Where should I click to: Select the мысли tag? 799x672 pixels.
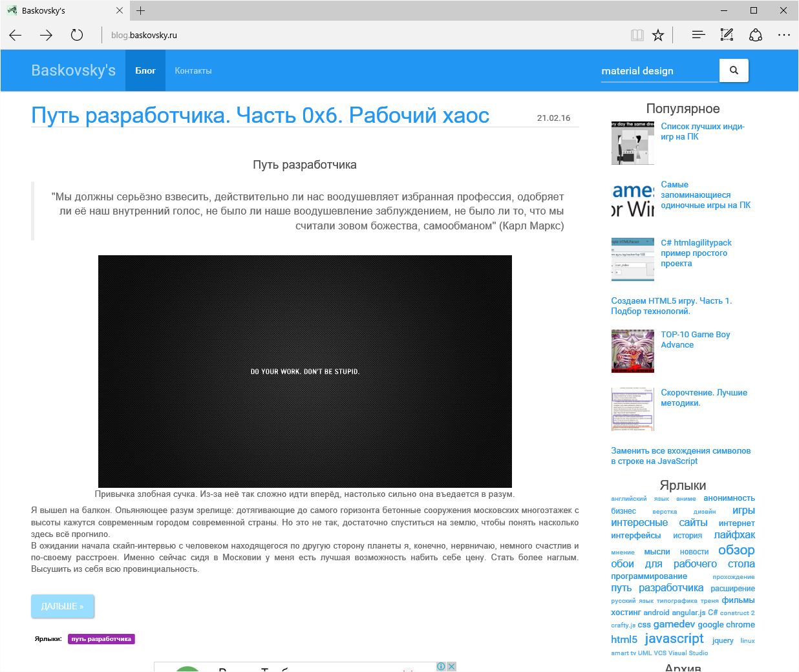coord(657,551)
